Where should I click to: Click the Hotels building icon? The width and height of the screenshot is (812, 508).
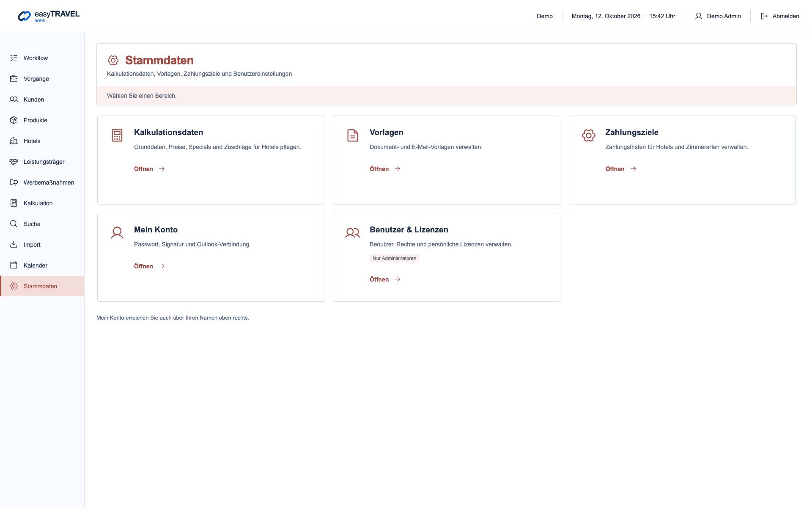14,141
